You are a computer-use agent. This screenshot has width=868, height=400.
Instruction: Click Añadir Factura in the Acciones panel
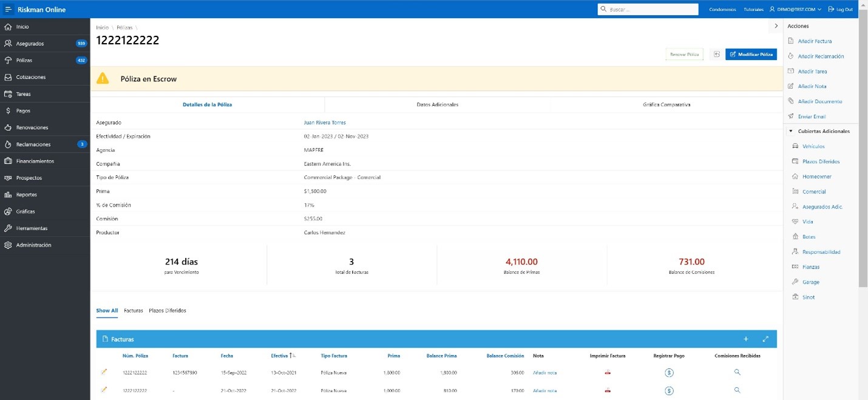tap(815, 41)
